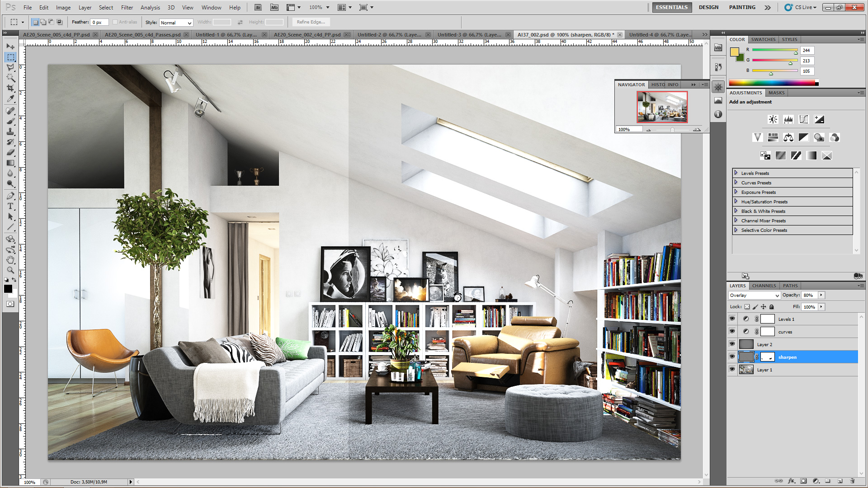Open the Filter menu
Viewport: 868px width, 488px height.
click(127, 7)
